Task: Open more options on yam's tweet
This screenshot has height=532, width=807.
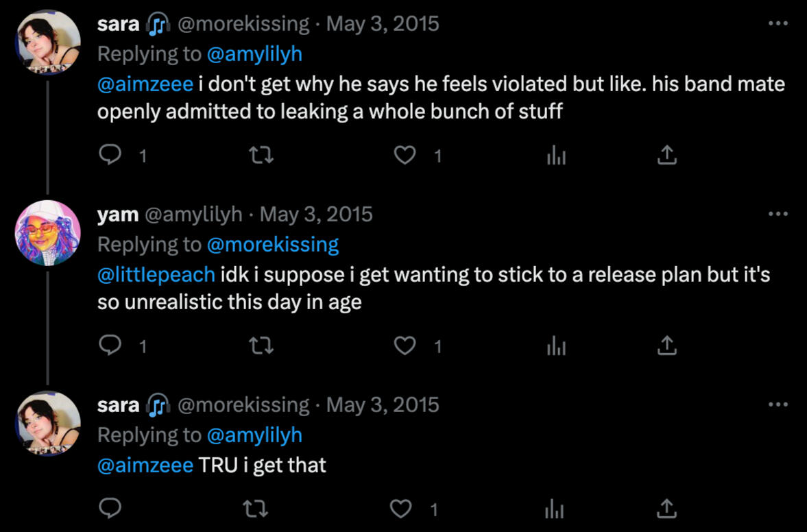Action: 778,214
